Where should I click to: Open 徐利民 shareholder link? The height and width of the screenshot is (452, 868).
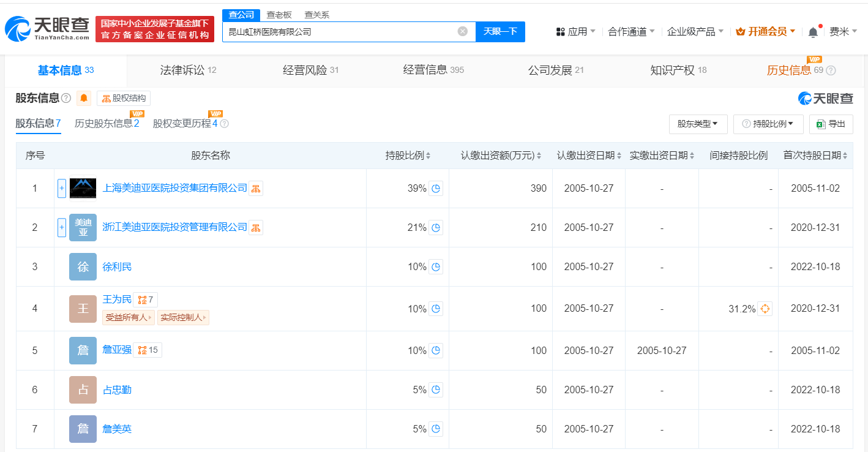[117, 267]
